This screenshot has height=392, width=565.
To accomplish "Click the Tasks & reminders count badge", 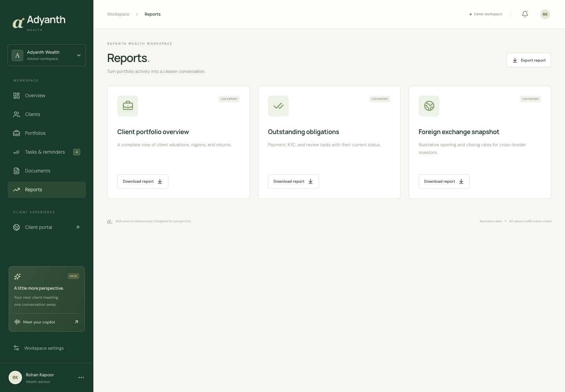I will tap(77, 152).
